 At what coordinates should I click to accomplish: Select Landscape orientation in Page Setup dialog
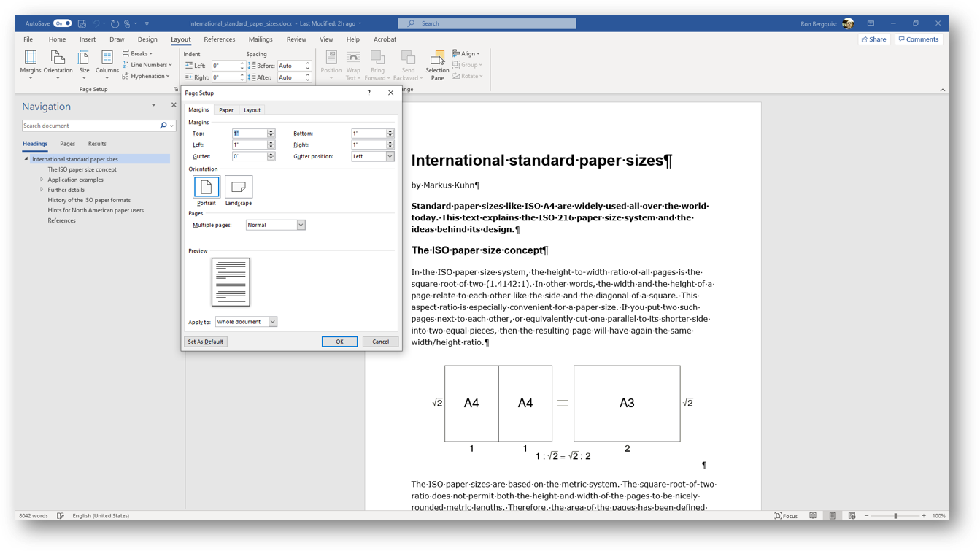tap(238, 188)
